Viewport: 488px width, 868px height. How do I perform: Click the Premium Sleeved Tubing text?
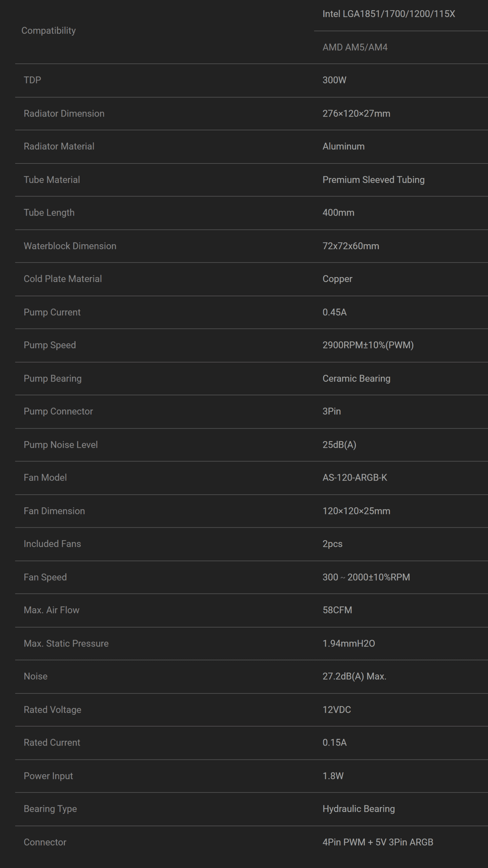pos(373,180)
